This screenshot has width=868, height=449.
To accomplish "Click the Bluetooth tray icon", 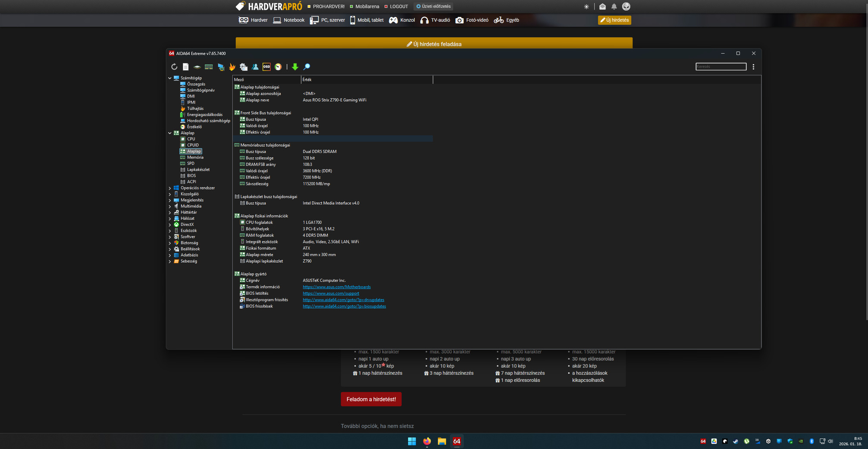I will (812, 441).
